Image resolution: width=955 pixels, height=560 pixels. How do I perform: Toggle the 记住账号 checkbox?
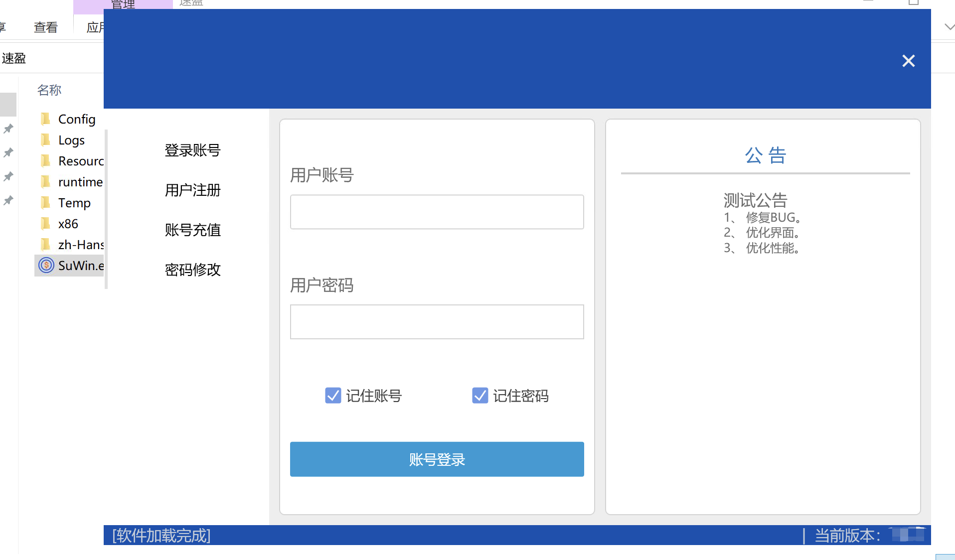[333, 396]
